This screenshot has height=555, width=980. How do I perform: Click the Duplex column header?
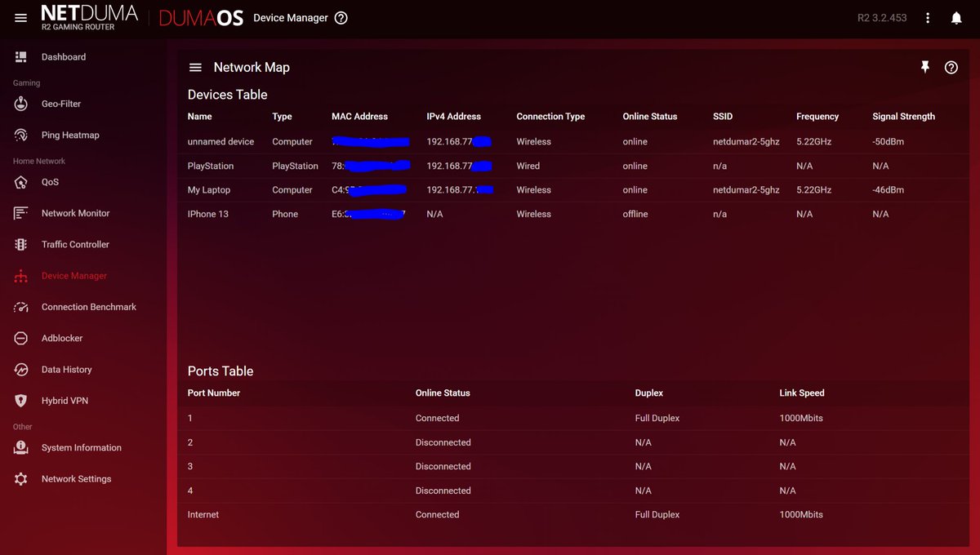click(x=649, y=393)
